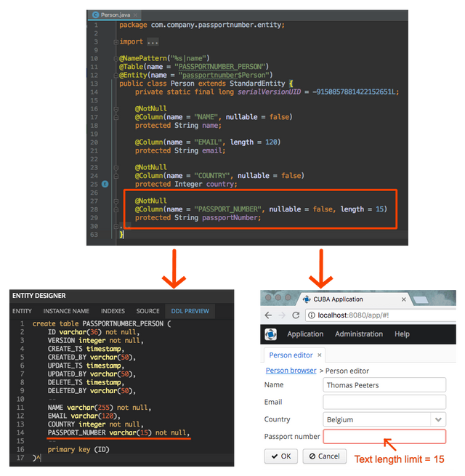Switch to the INSTANCE NAME tab
The image size is (465, 476).
tap(66, 311)
